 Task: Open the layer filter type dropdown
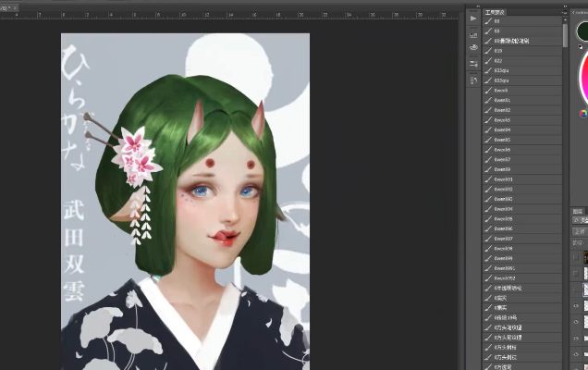pos(582,220)
